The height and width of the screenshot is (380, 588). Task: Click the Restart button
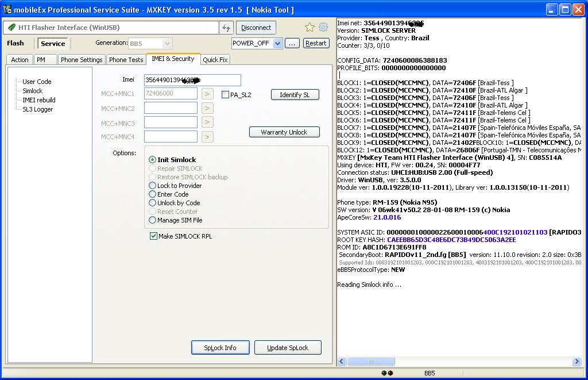[316, 43]
